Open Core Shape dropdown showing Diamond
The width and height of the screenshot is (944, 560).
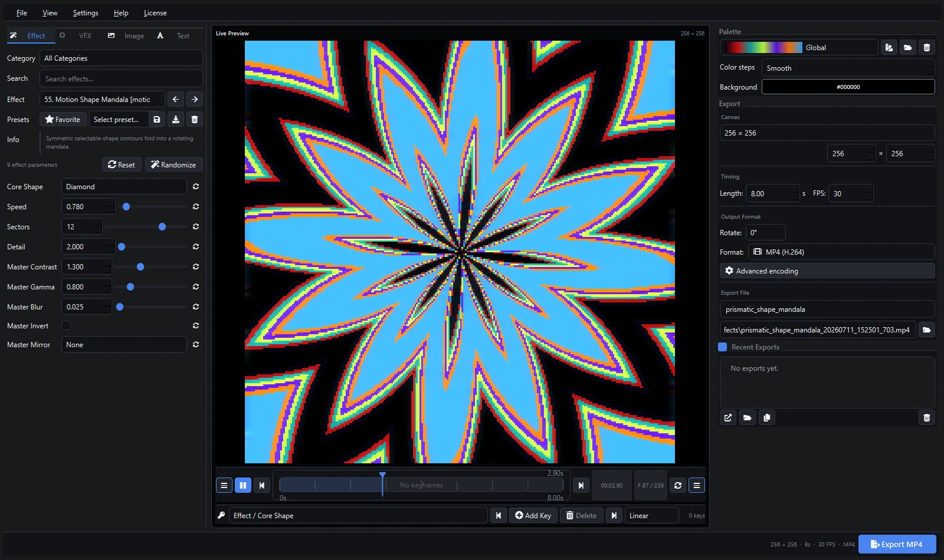pyautogui.click(x=124, y=187)
